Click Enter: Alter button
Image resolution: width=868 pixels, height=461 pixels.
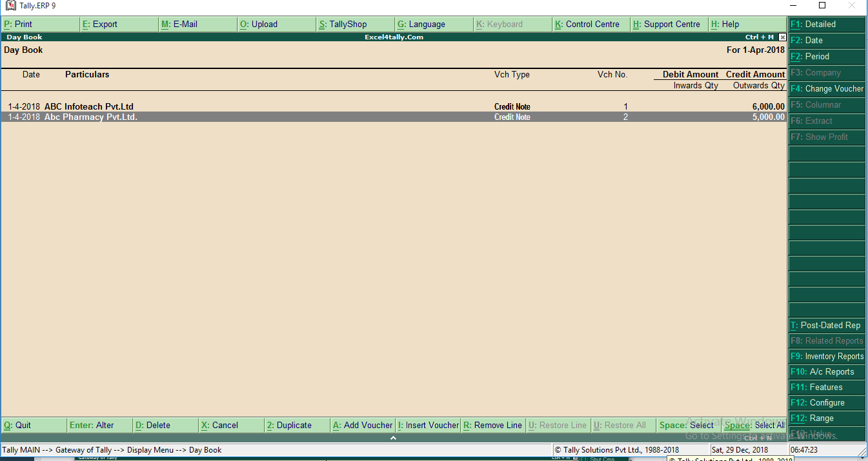[x=100, y=426]
